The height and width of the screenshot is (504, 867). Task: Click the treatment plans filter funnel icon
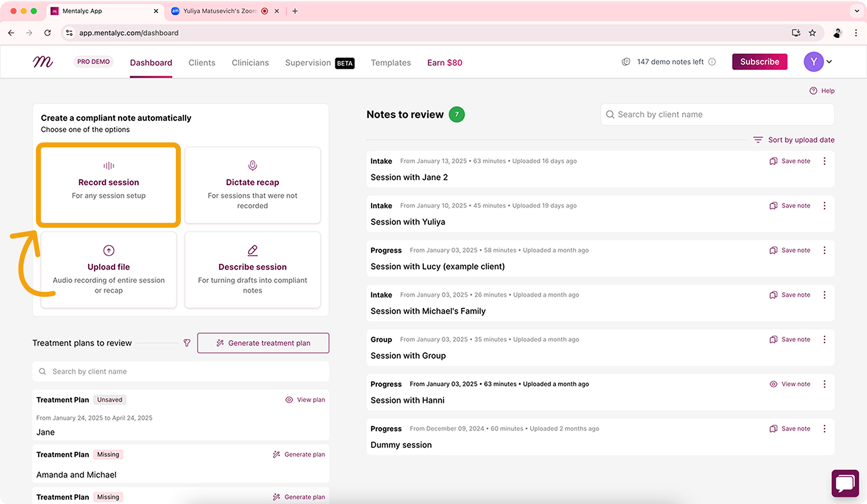tap(187, 343)
